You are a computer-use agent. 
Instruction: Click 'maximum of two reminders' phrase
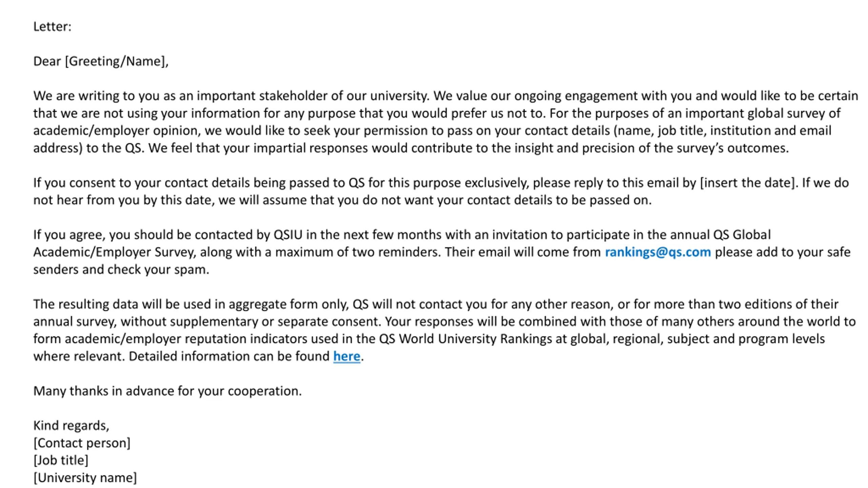click(358, 252)
